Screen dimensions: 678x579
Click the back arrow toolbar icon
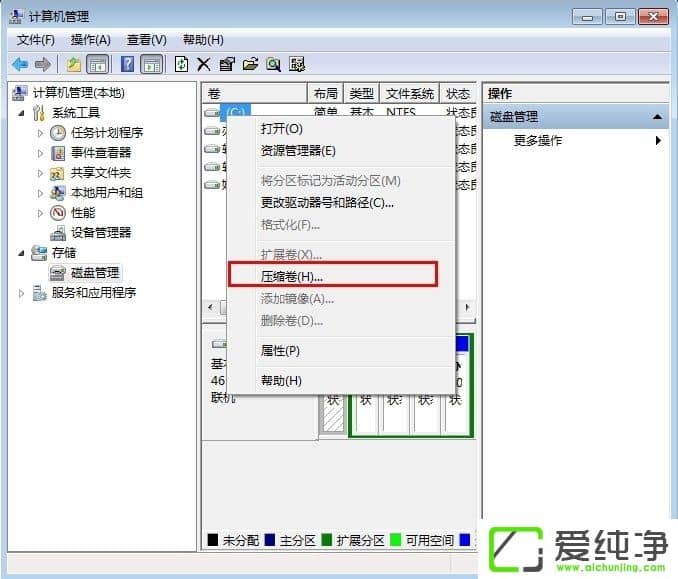click(19, 64)
